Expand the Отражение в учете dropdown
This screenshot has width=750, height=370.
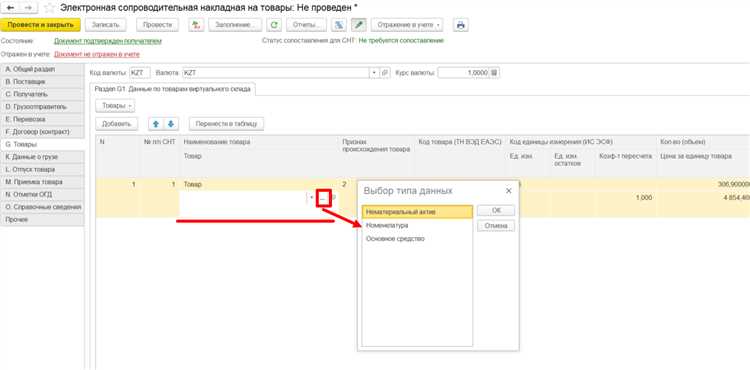click(x=407, y=25)
